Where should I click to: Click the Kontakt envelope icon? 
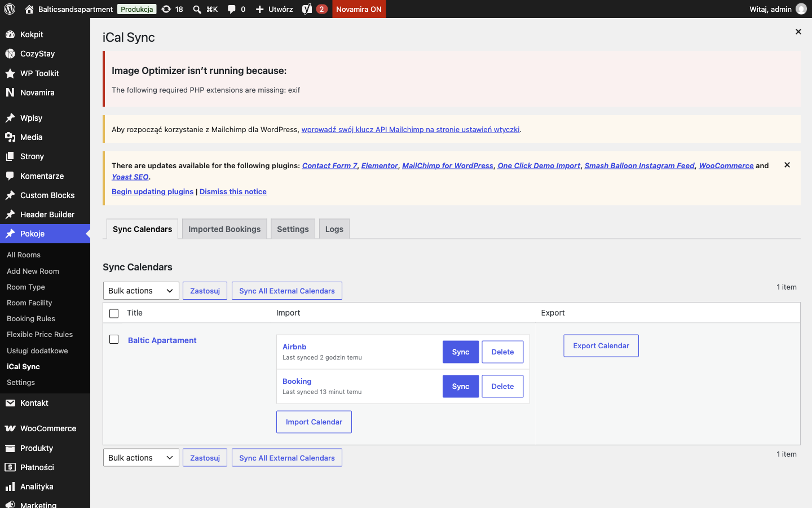pos(10,403)
